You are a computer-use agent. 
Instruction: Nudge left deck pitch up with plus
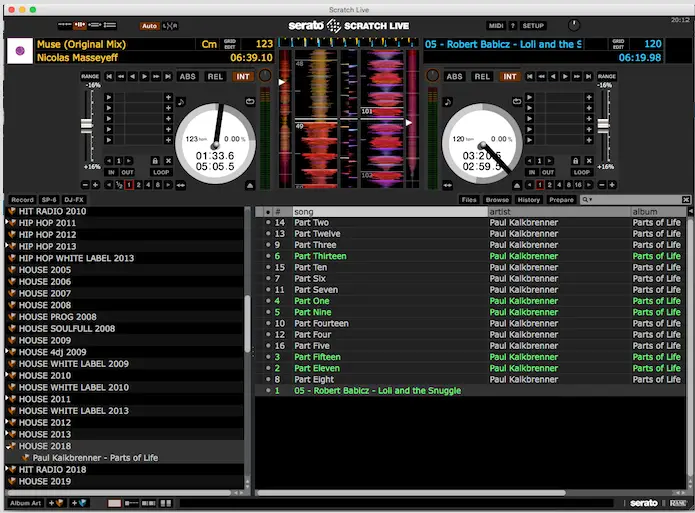coord(95,185)
